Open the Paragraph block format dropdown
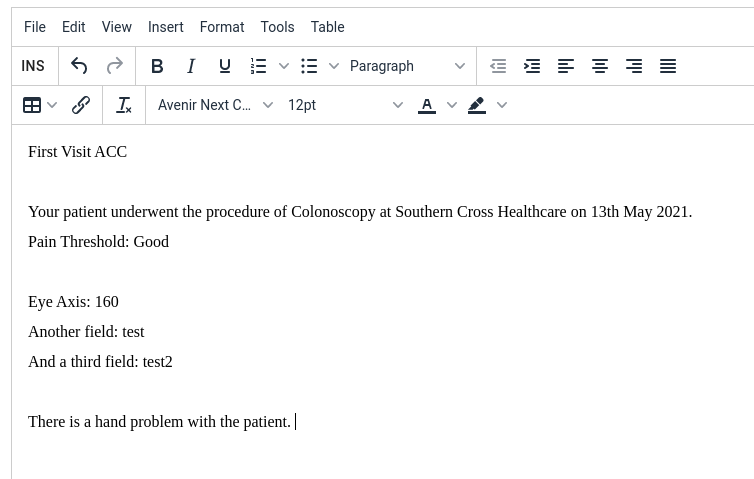The height and width of the screenshot is (479, 754). click(x=407, y=66)
